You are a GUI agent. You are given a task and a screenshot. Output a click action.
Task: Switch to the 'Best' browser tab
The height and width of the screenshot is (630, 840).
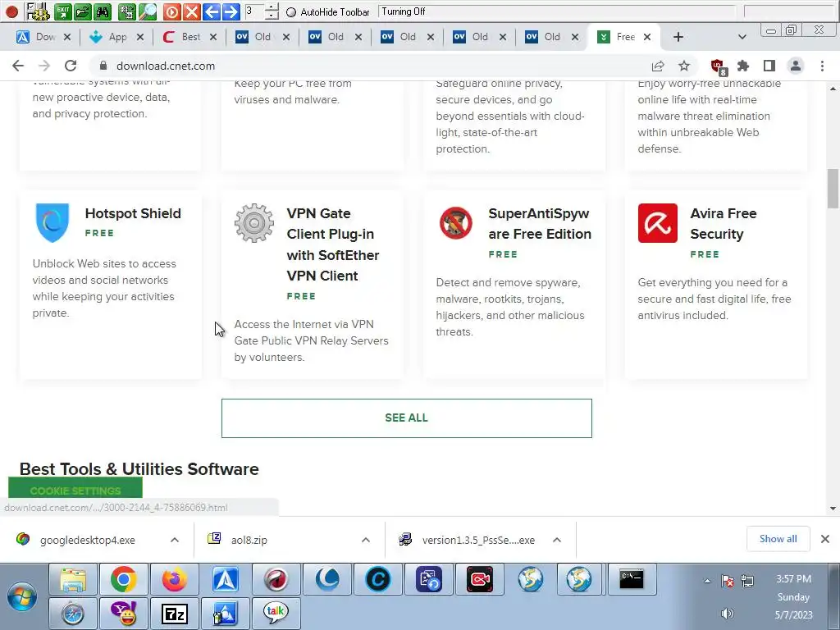tap(189, 37)
